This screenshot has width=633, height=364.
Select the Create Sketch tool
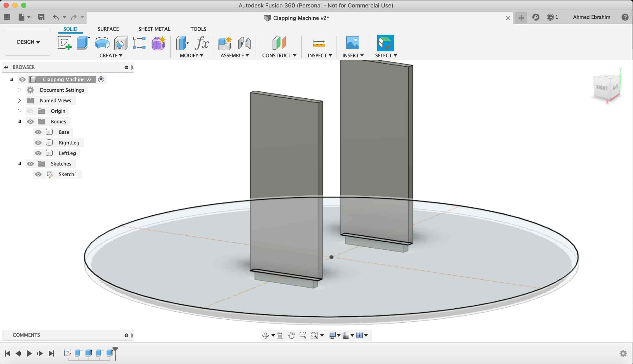[x=64, y=43]
